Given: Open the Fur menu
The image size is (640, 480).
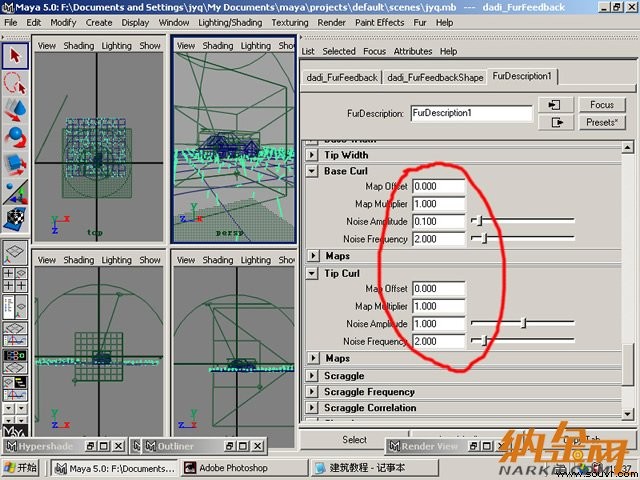Looking at the screenshot, I should click(420, 23).
